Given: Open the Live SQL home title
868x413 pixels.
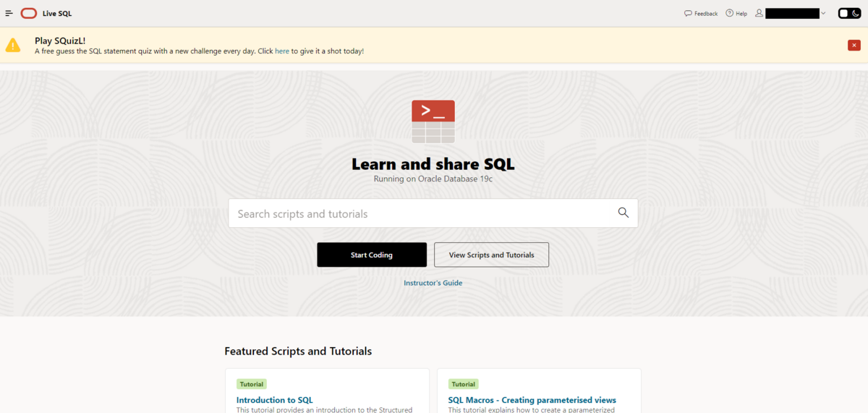Looking at the screenshot, I should pyautogui.click(x=57, y=13).
